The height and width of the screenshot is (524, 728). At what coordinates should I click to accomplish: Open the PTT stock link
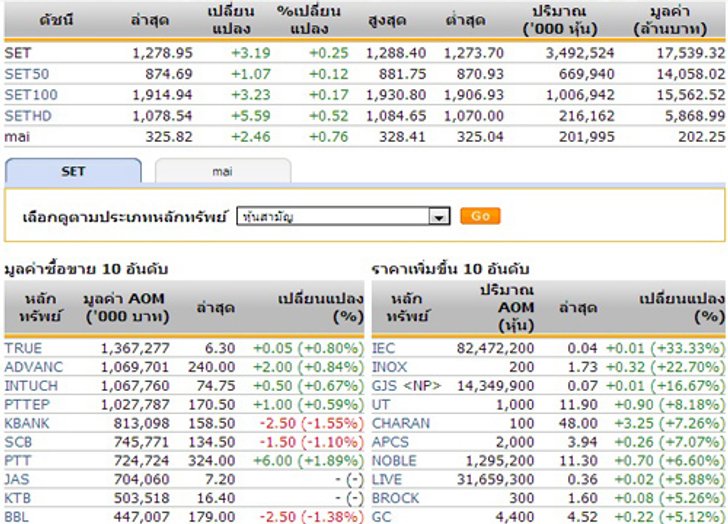click(x=18, y=460)
